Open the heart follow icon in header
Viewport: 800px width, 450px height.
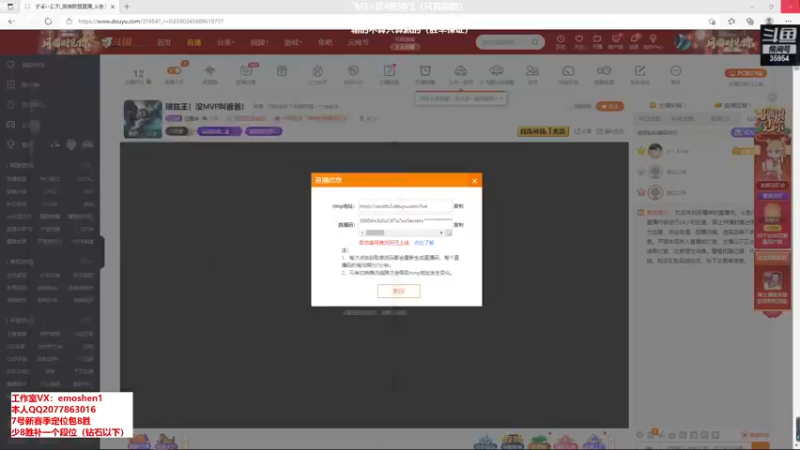[x=579, y=39]
